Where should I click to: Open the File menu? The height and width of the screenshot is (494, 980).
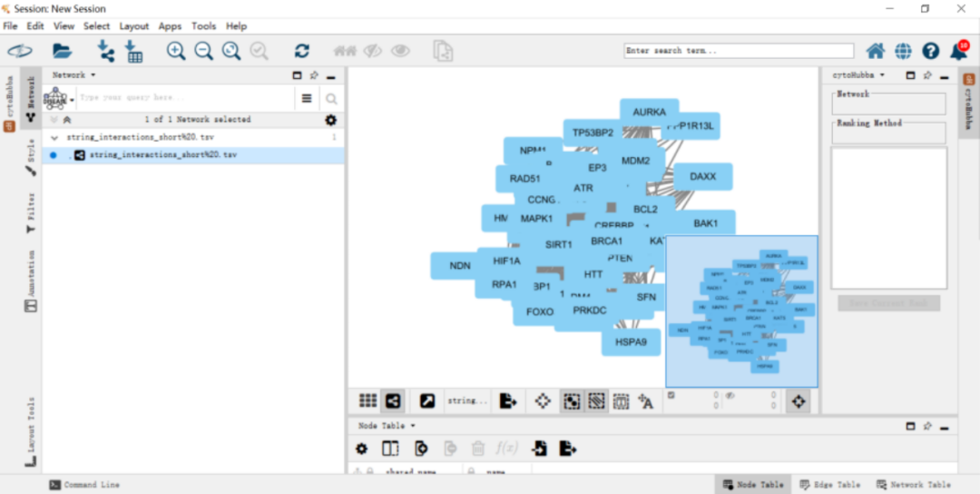(x=10, y=26)
